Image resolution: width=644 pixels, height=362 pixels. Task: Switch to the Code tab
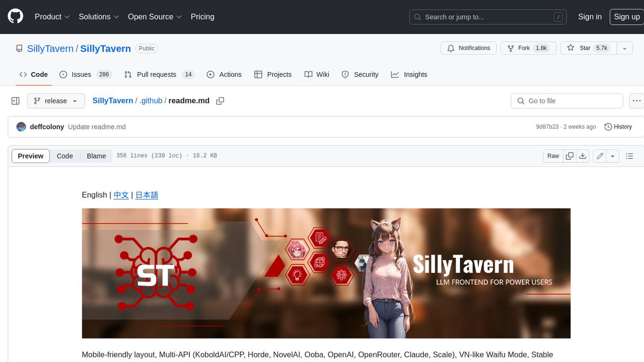tap(34, 74)
